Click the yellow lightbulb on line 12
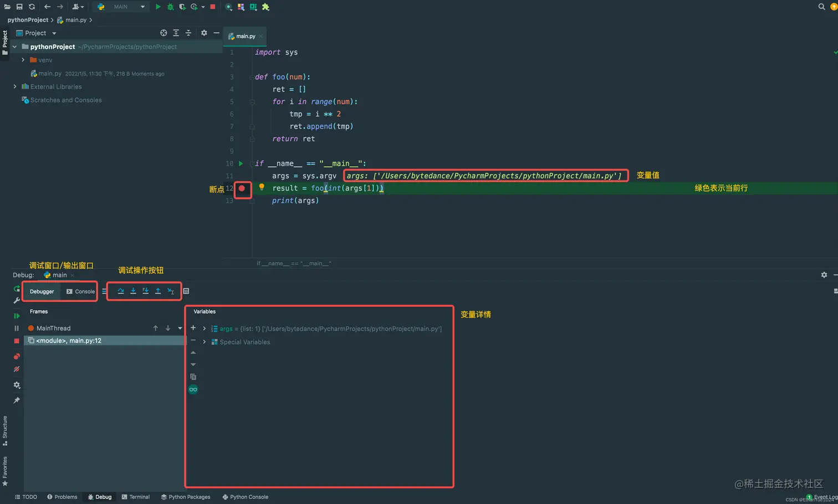This screenshot has height=504, width=838. coord(262,187)
